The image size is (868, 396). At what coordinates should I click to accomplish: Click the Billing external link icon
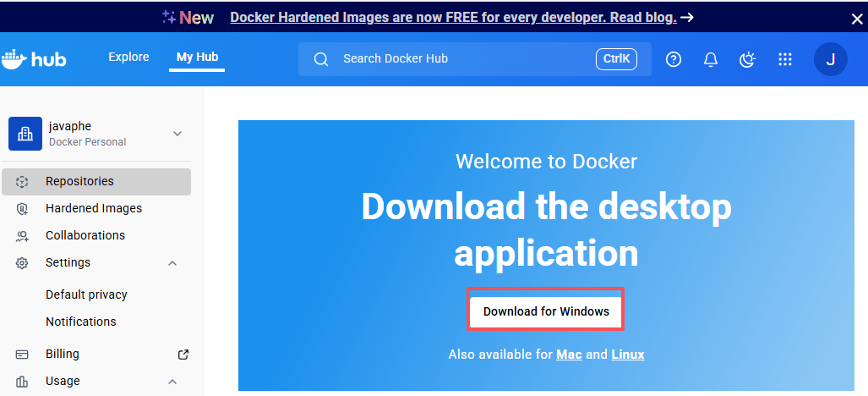(183, 355)
